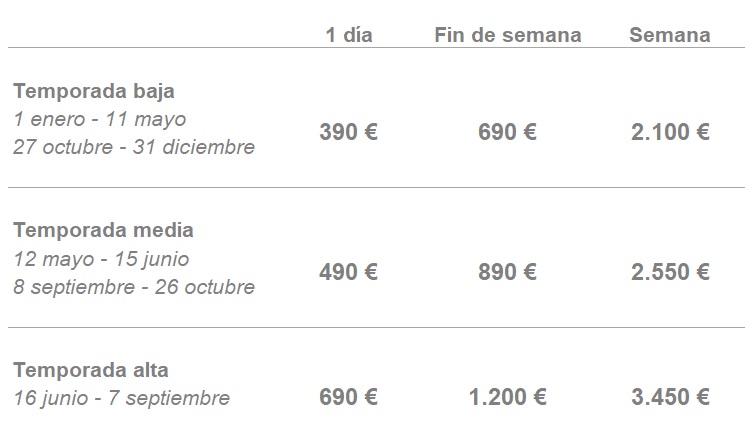Select the 2.100 € weekly price
The height and width of the screenshot is (429, 756).
click(670, 132)
